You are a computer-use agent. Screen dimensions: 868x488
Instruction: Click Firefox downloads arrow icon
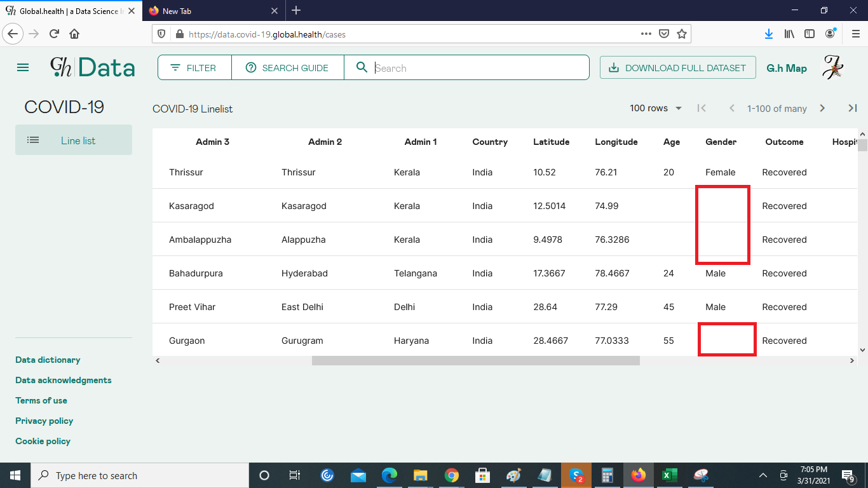[769, 34]
